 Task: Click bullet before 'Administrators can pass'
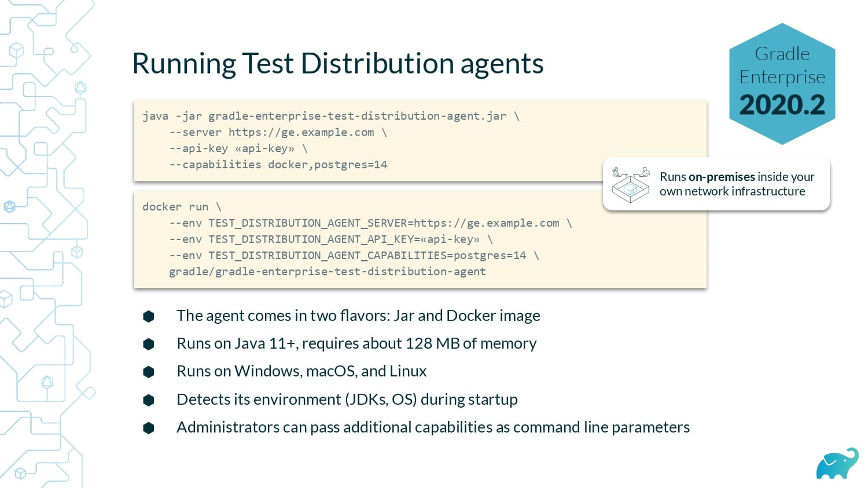[149, 428]
